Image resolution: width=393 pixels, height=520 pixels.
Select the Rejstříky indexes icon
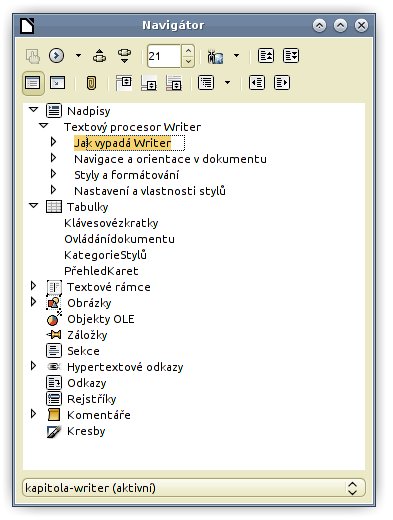(x=54, y=399)
